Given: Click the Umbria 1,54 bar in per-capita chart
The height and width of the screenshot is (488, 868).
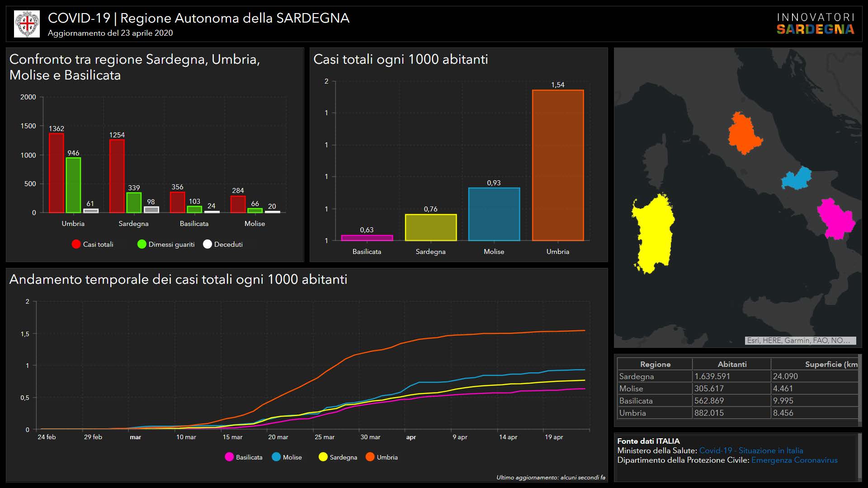Looking at the screenshot, I should pos(557,165).
